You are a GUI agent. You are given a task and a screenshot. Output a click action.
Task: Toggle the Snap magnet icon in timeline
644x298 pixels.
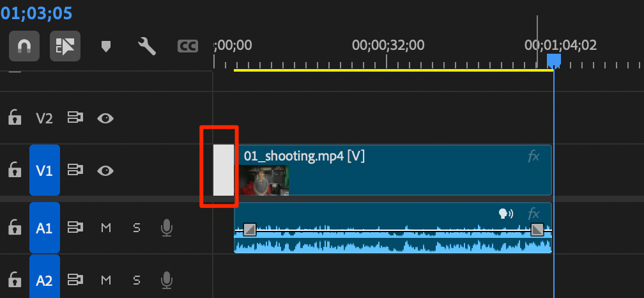(x=24, y=46)
